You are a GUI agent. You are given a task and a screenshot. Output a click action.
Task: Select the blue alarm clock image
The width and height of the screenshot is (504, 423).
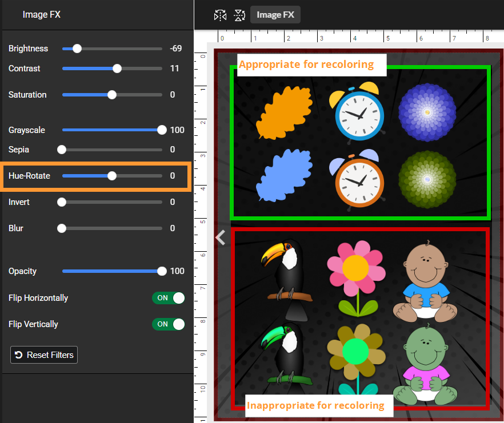click(x=358, y=112)
